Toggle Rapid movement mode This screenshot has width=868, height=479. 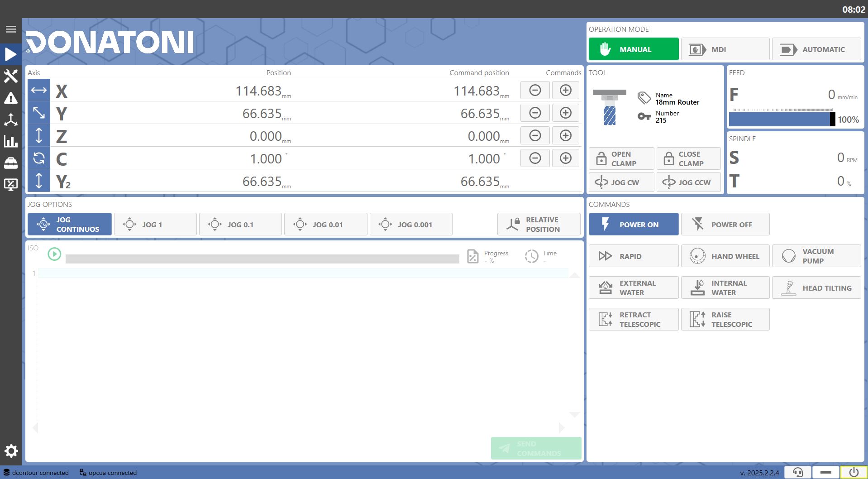point(634,256)
